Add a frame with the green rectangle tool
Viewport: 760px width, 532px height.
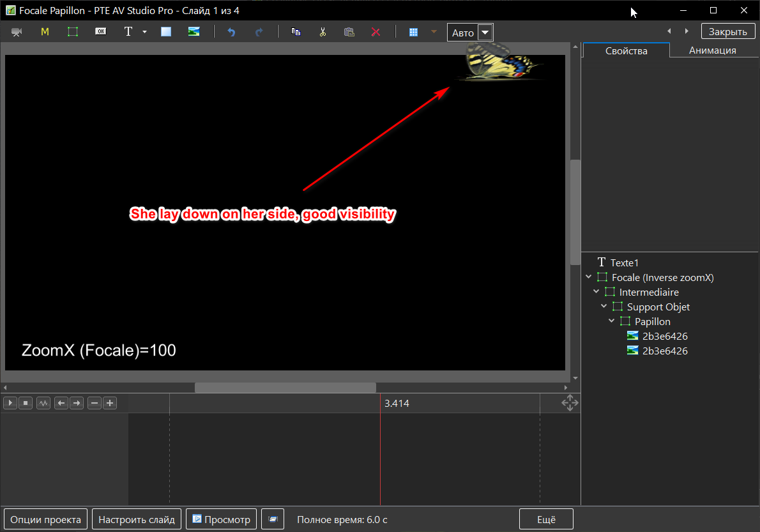click(x=73, y=32)
